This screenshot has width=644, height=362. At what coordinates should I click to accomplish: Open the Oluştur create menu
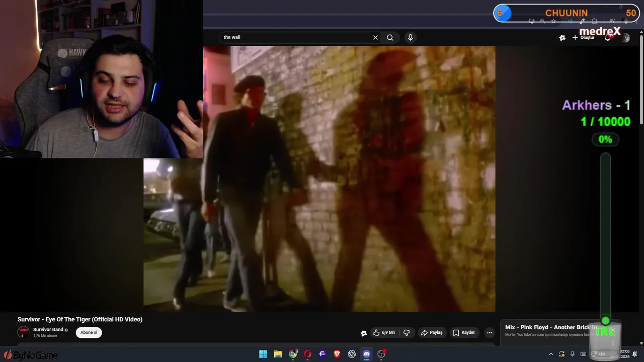[584, 37]
